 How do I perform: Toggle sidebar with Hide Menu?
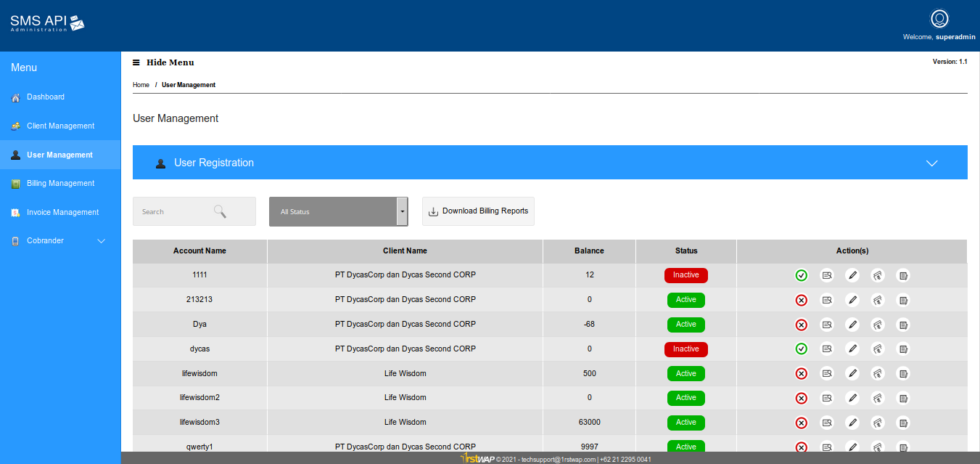(163, 62)
